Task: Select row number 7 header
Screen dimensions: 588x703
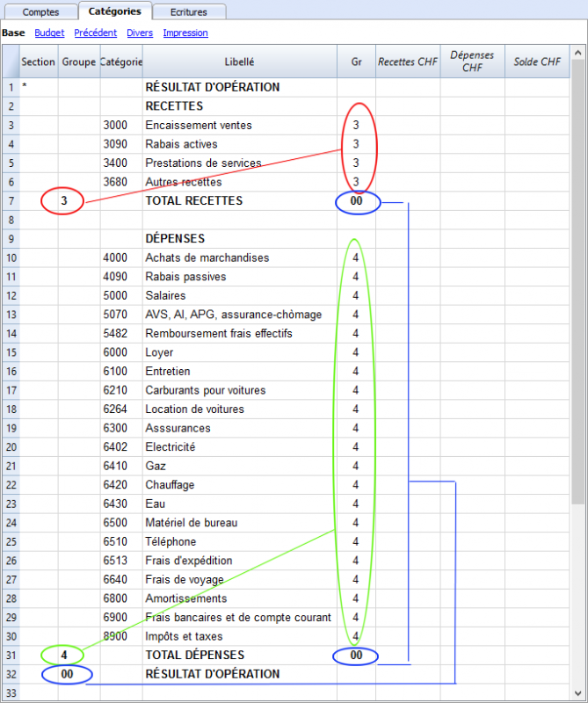Action: coord(10,201)
